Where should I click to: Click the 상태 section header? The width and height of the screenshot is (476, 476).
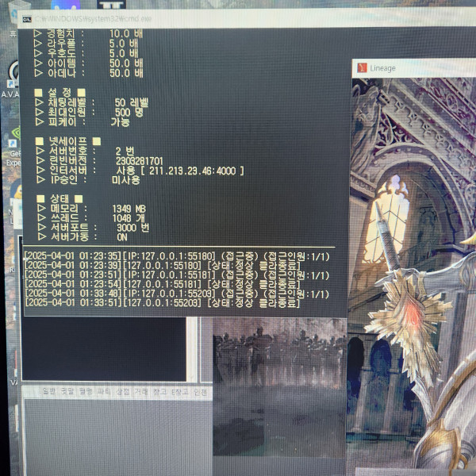59,199
